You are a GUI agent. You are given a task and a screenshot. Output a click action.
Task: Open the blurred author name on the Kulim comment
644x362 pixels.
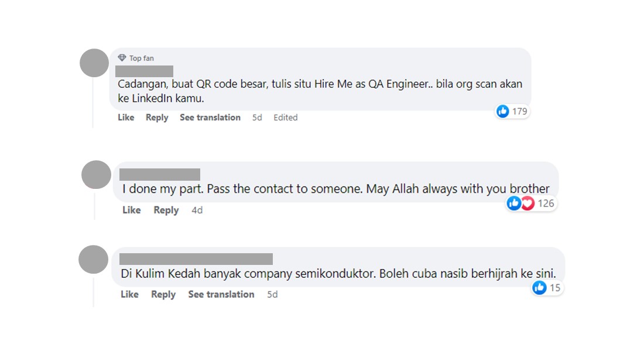click(x=196, y=259)
